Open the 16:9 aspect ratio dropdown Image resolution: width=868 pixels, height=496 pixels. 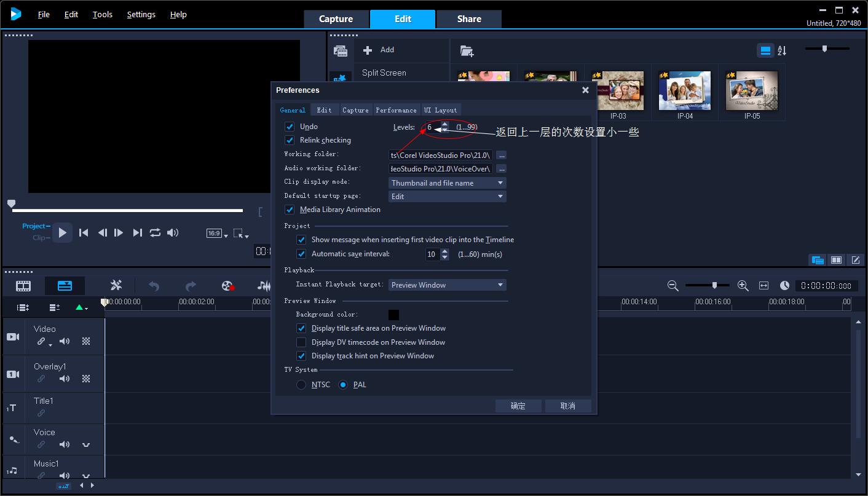click(x=217, y=234)
